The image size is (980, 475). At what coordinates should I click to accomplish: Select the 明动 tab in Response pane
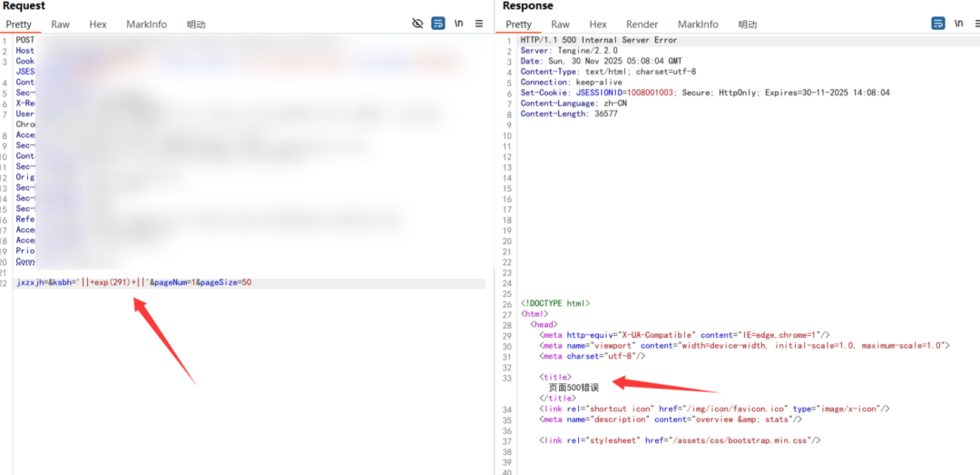click(x=748, y=25)
